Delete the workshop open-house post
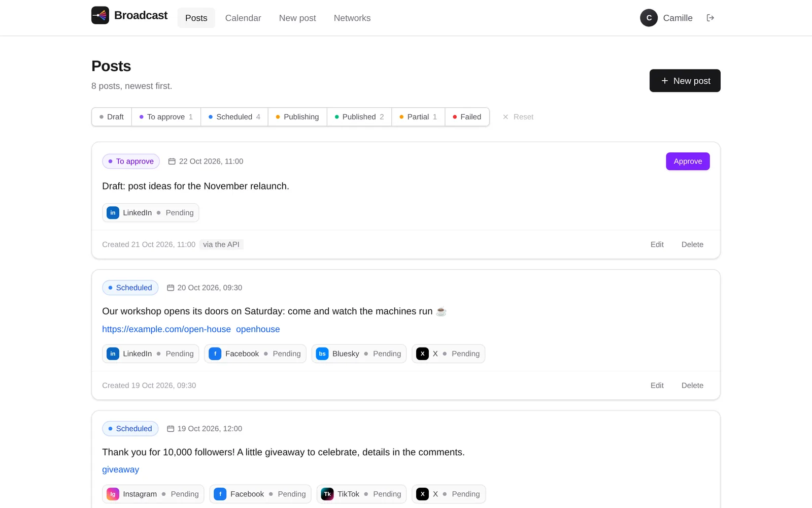This screenshot has width=812, height=508. pyautogui.click(x=692, y=386)
